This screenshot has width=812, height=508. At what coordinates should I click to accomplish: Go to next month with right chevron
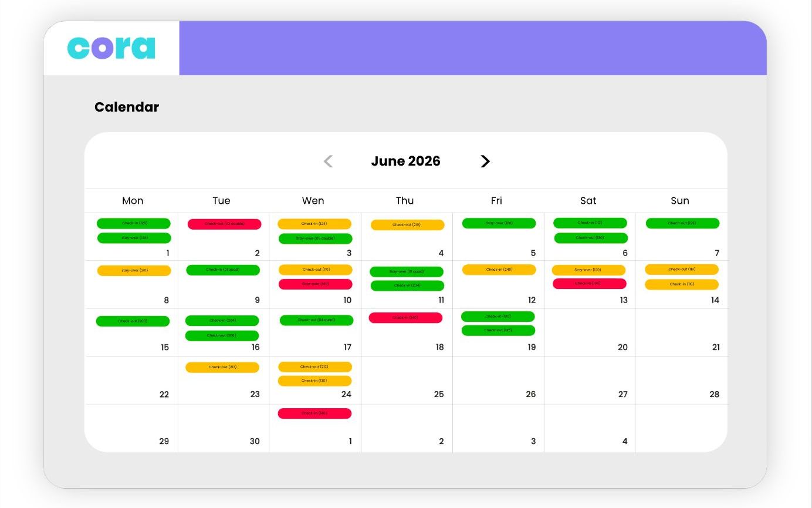click(x=485, y=161)
